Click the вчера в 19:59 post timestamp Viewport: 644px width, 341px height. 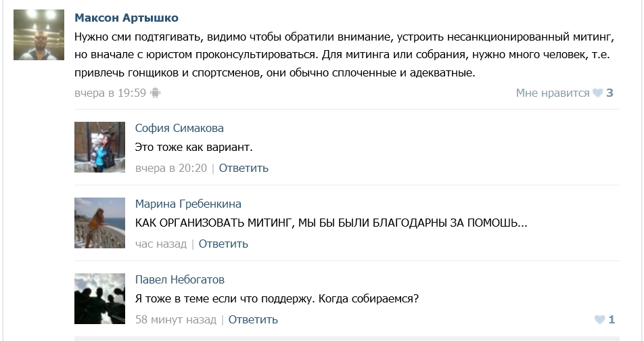[x=110, y=93]
